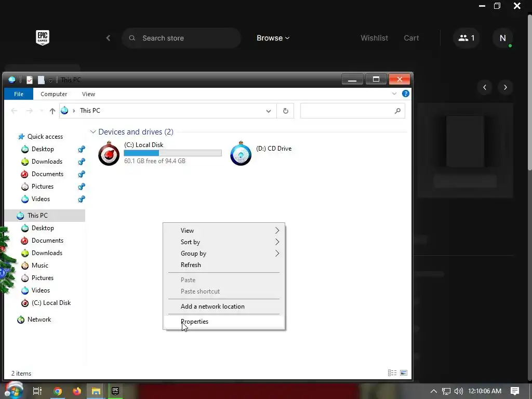Open address bar history dropdown
This screenshot has height=399, width=532.
[269, 111]
